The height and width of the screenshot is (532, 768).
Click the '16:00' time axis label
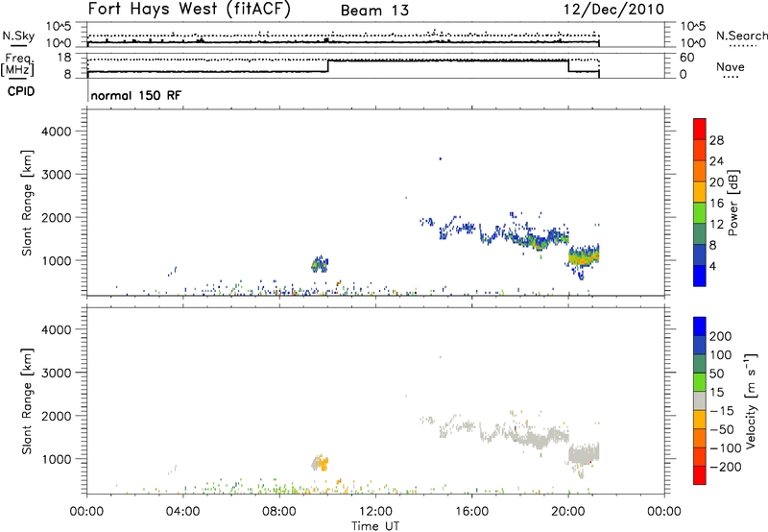(x=471, y=512)
